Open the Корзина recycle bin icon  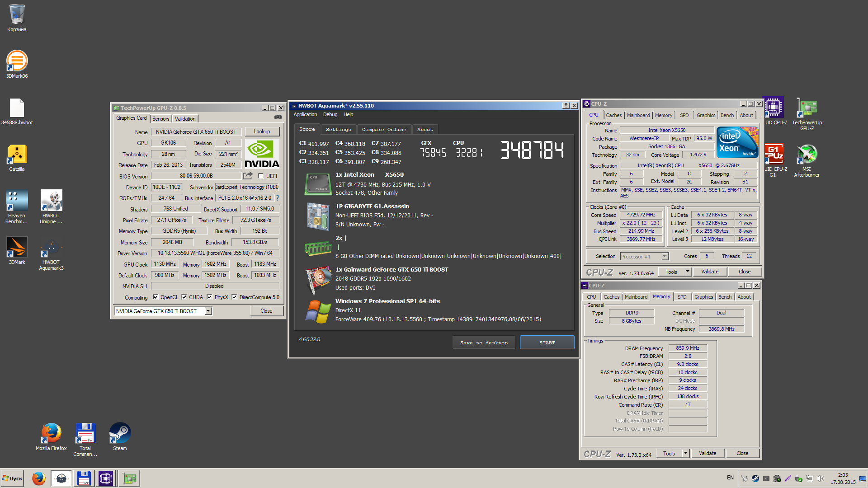click(17, 18)
